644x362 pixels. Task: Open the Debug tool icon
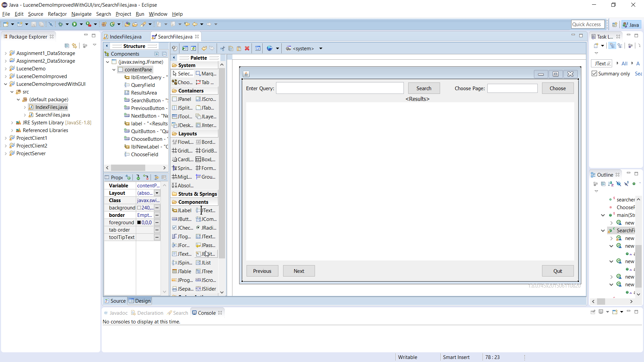pos(61,24)
